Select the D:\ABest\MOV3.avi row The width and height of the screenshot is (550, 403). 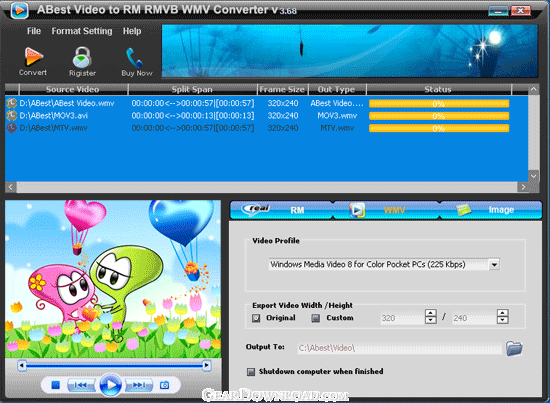267,116
